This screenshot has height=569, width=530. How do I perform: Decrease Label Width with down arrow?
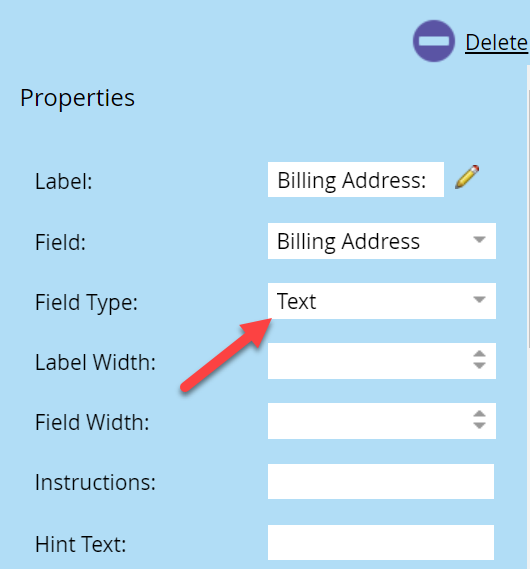[x=480, y=365]
